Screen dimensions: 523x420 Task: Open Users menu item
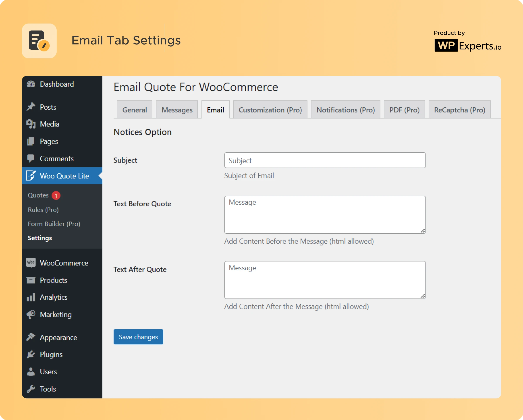click(x=62, y=372)
